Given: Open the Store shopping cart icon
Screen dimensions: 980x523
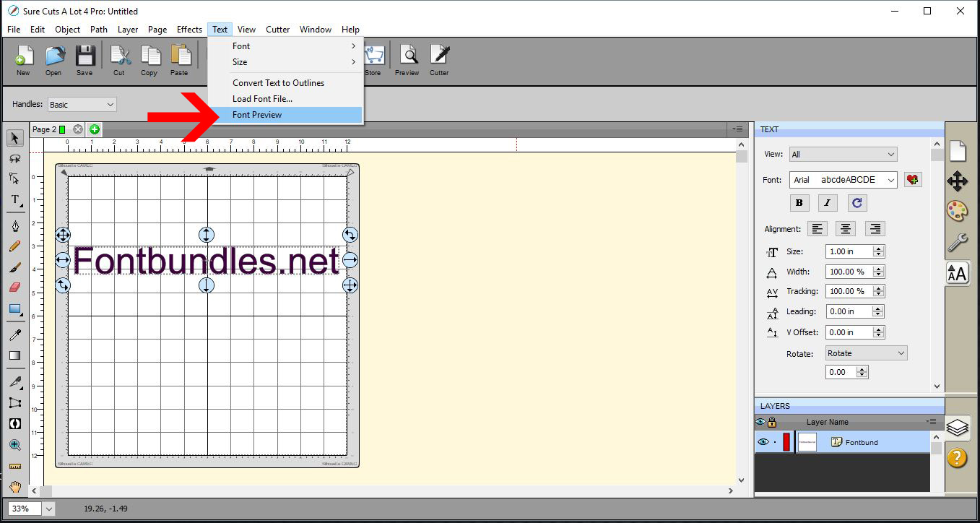Looking at the screenshot, I should point(373,59).
